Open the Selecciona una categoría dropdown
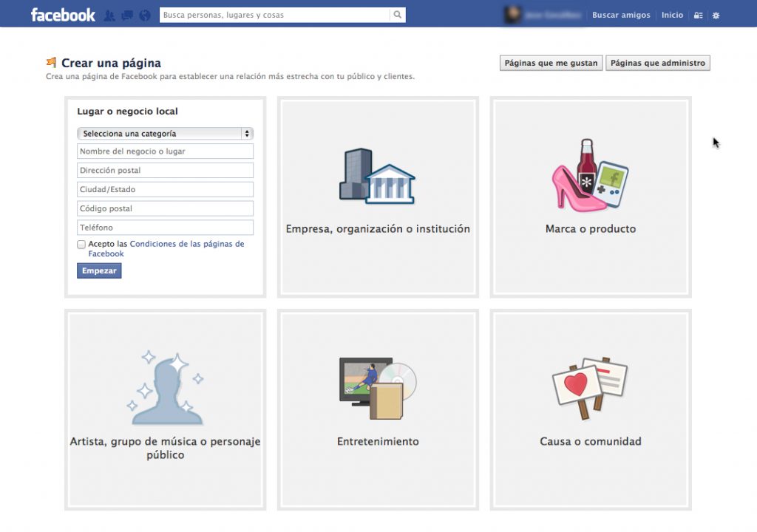The height and width of the screenshot is (532, 757). pos(165,133)
